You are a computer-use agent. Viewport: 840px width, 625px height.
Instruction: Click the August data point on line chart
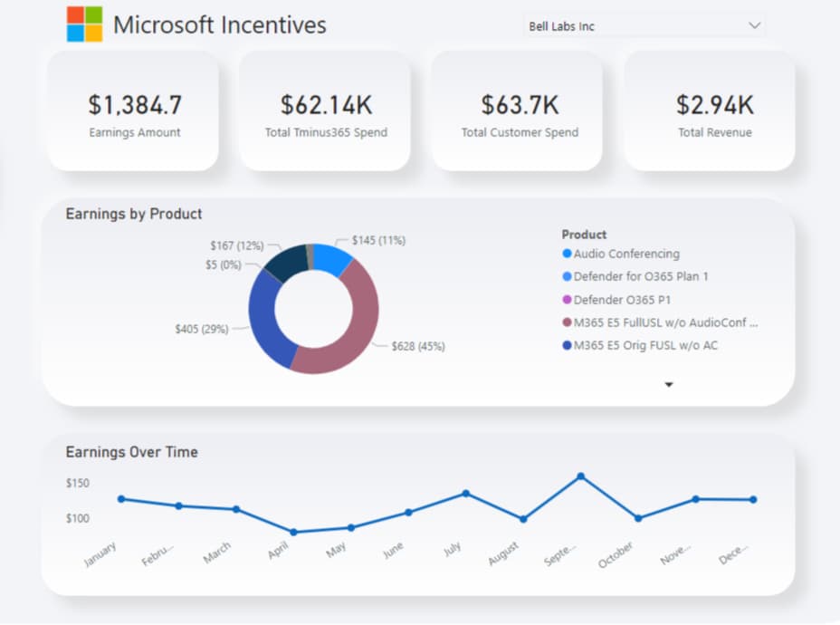523,519
